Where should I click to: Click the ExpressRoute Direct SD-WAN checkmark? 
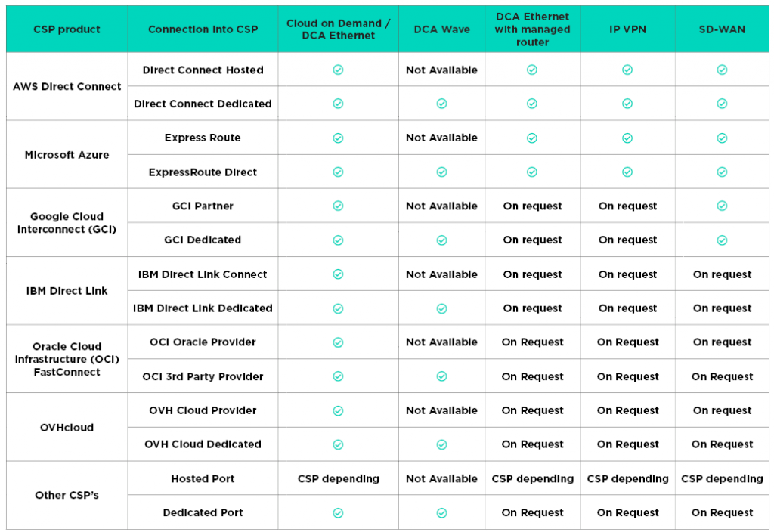tap(722, 172)
